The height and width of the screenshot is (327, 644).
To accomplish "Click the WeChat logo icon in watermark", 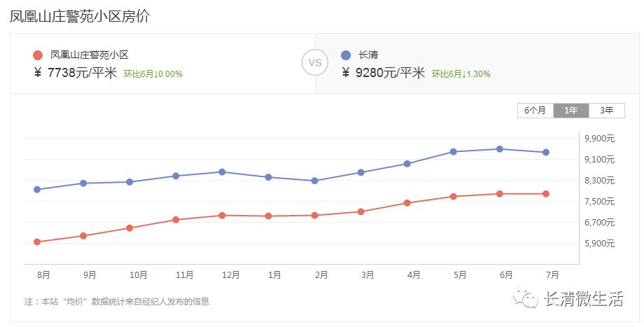I will point(526,300).
